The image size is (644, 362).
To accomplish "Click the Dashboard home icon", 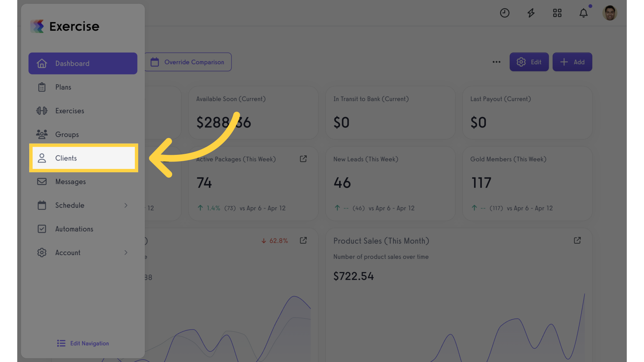I will click(42, 63).
